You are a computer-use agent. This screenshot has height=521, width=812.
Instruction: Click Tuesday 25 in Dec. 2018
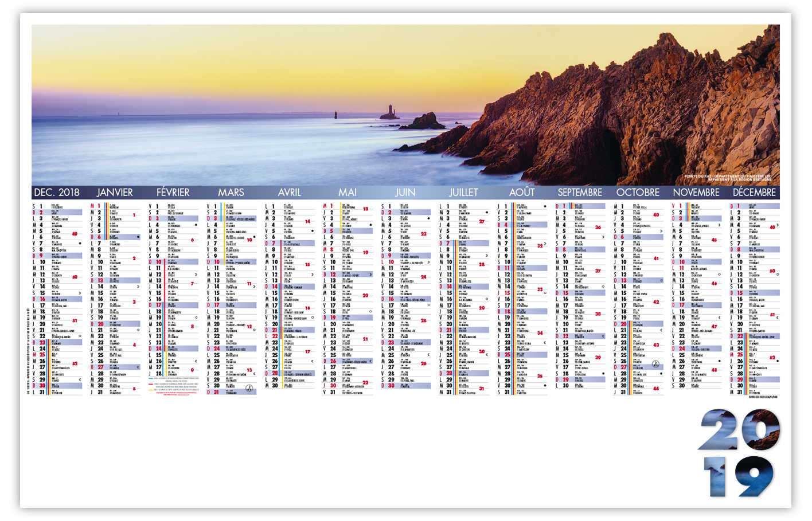57,355
